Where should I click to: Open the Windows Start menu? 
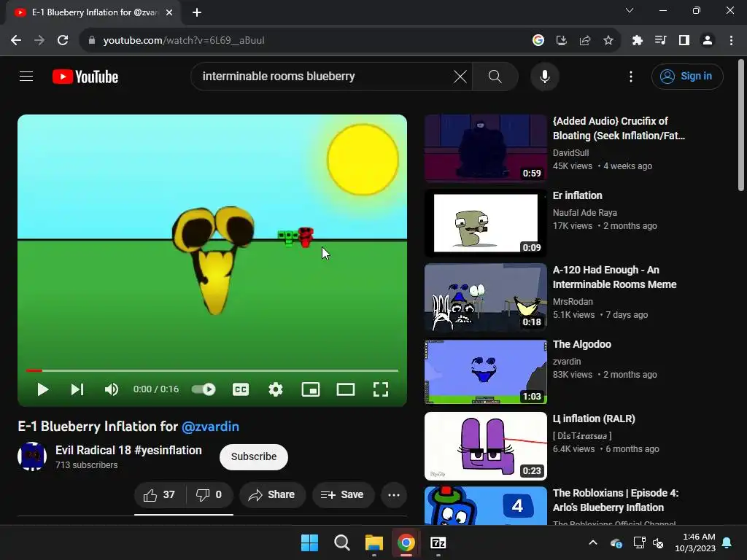click(309, 542)
